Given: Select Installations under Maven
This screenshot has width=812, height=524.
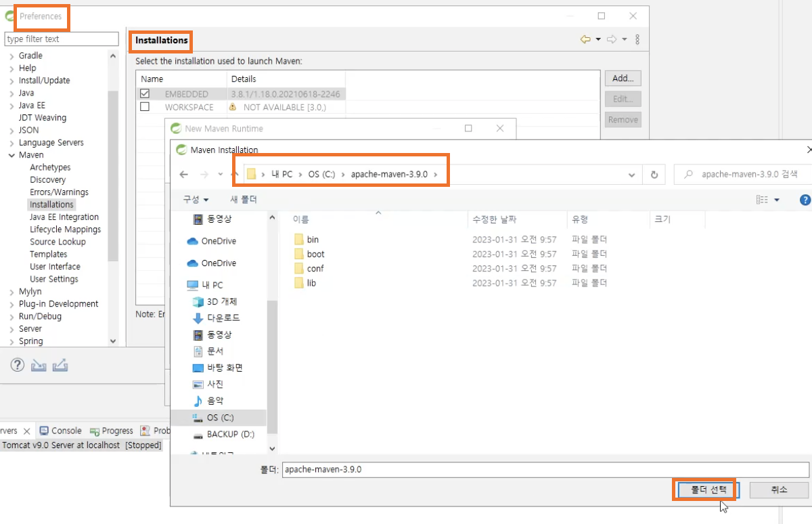Looking at the screenshot, I should (51, 204).
